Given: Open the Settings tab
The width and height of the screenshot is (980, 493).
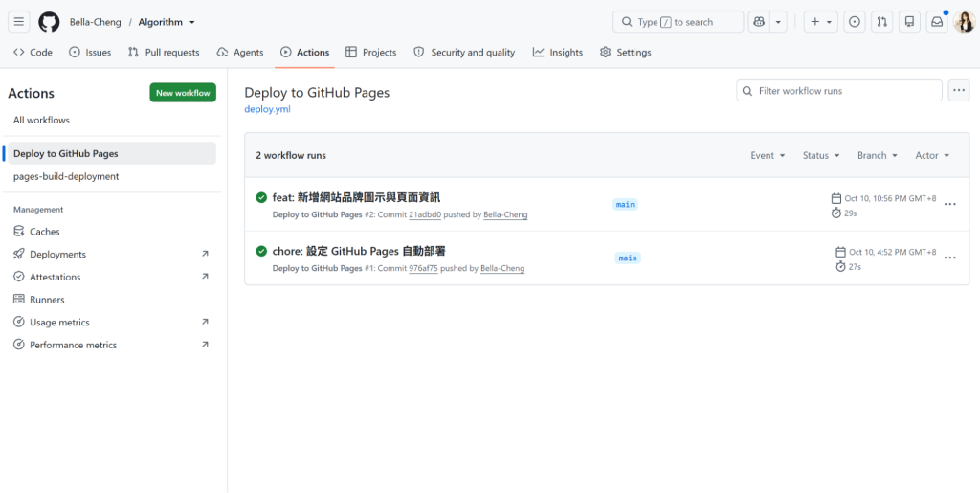Looking at the screenshot, I should [x=626, y=53].
